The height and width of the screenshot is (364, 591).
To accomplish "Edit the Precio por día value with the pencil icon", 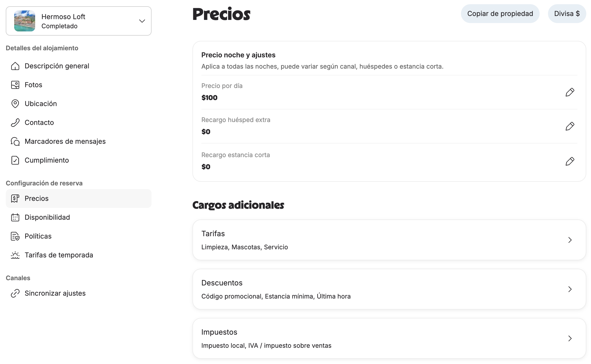I will point(570,92).
